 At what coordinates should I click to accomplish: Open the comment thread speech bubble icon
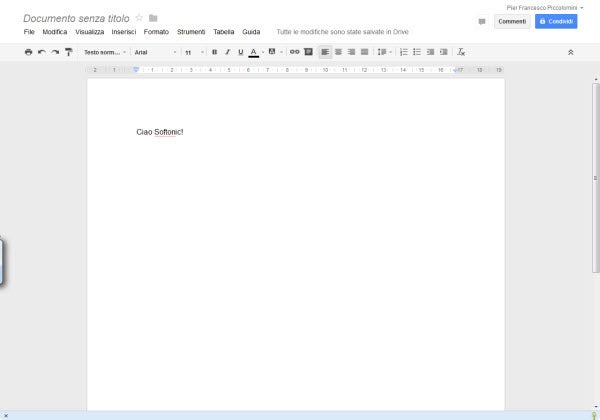(x=482, y=22)
